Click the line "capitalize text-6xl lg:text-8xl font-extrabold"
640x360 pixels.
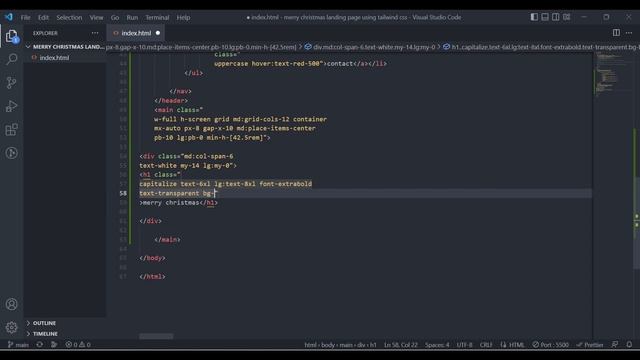click(226, 184)
